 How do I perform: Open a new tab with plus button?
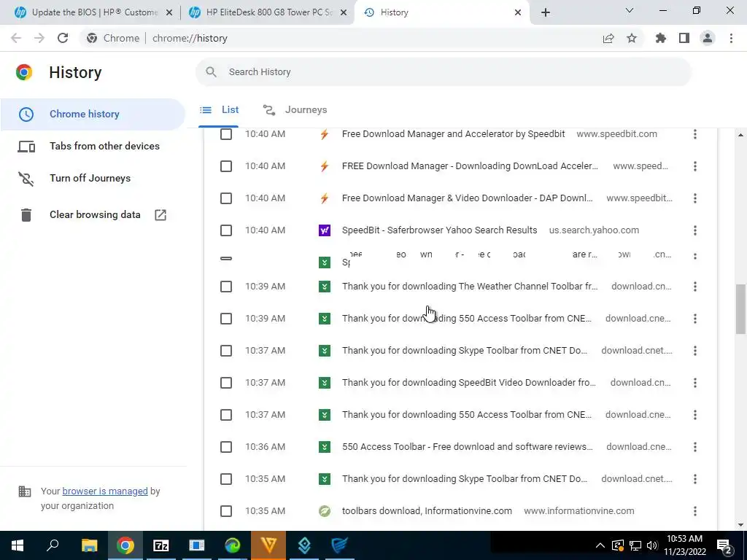click(546, 12)
